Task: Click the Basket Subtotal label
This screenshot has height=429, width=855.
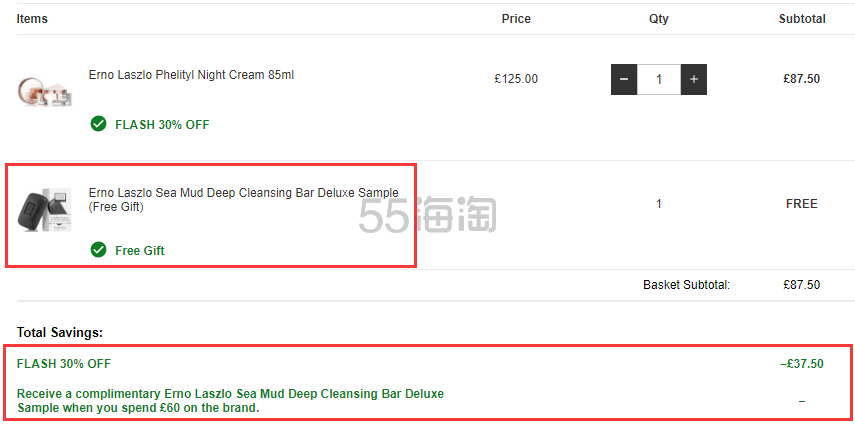Action: [687, 285]
